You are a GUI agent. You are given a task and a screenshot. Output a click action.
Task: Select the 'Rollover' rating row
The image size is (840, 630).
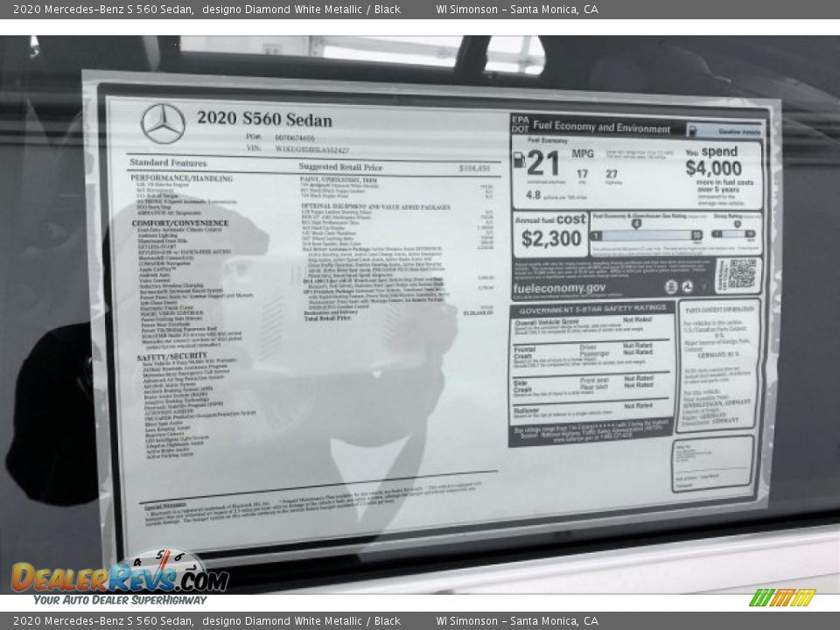591,410
